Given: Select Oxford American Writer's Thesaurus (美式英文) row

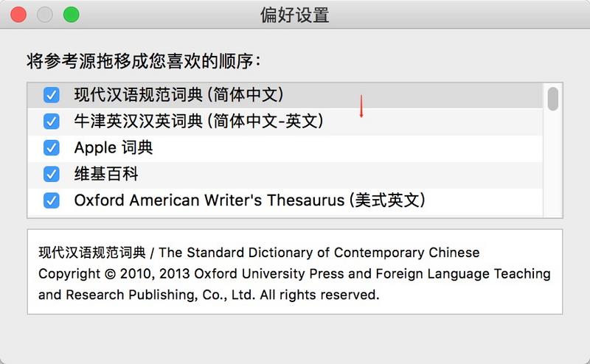Looking at the screenshot, I should [285, 202].
